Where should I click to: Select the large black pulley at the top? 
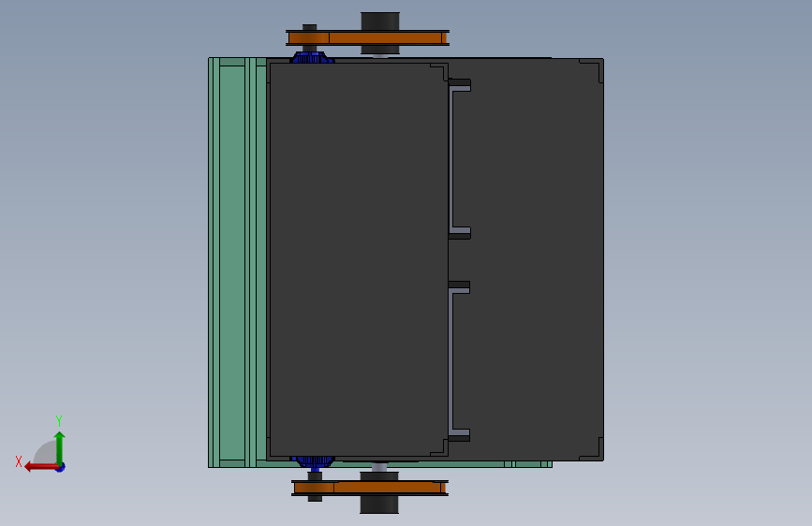[380, 22]
